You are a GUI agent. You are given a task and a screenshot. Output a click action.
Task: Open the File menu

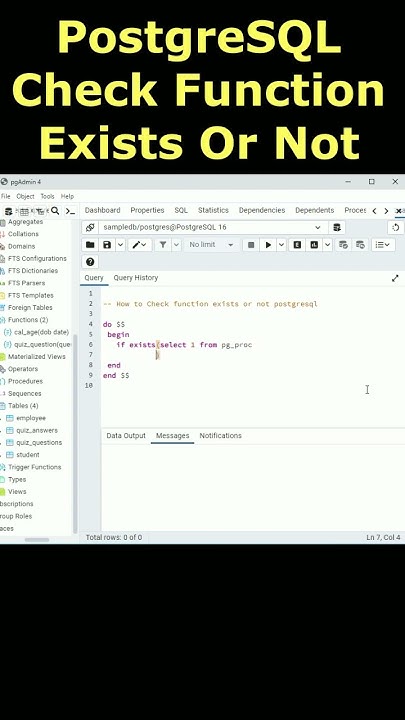pyautogui.click(x=6, y=196)
